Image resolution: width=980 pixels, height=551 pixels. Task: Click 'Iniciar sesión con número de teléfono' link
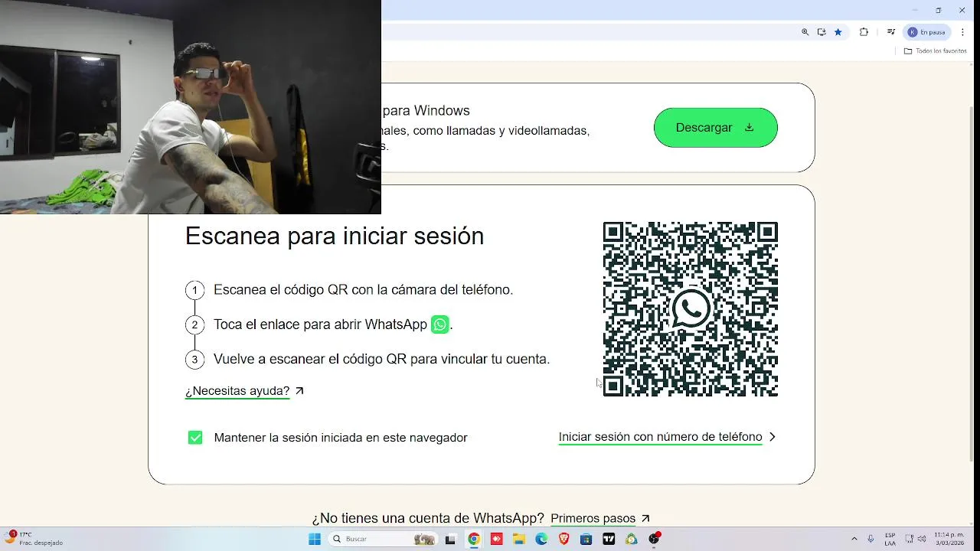coord(660,437)
